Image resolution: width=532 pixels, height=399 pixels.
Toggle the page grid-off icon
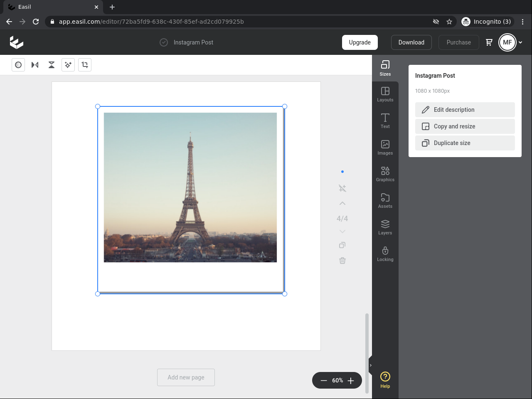point(342,188)
